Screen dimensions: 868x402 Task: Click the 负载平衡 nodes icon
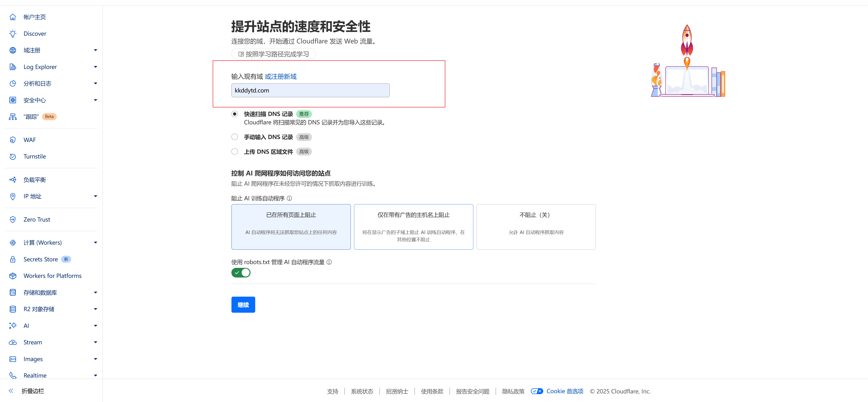coord(13,180)
